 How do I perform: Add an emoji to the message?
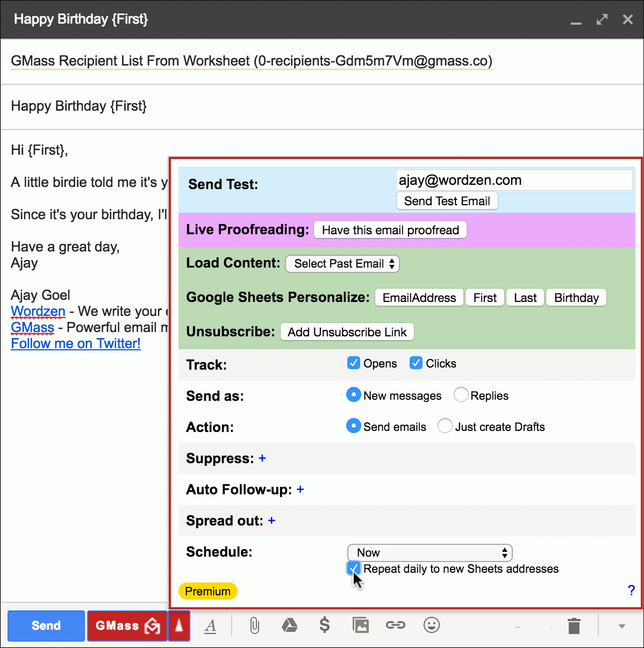pyautogui.click(x=431, y=625)
